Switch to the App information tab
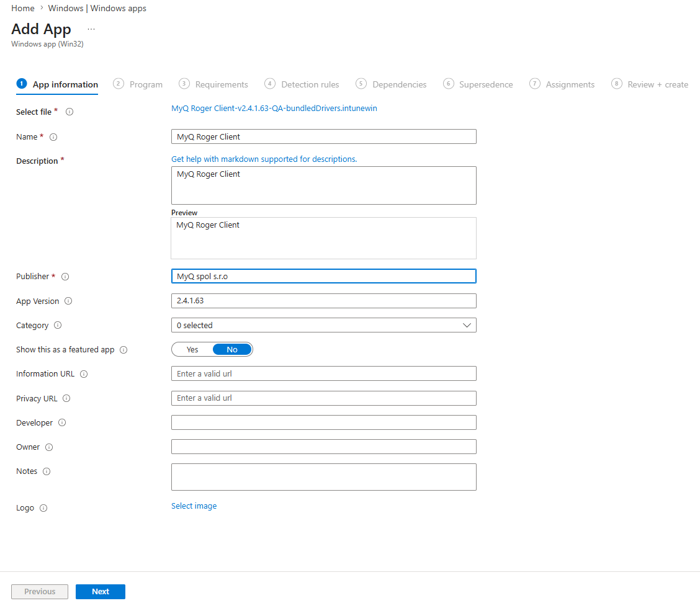The image size is (700, 611). tap(57, 84)
